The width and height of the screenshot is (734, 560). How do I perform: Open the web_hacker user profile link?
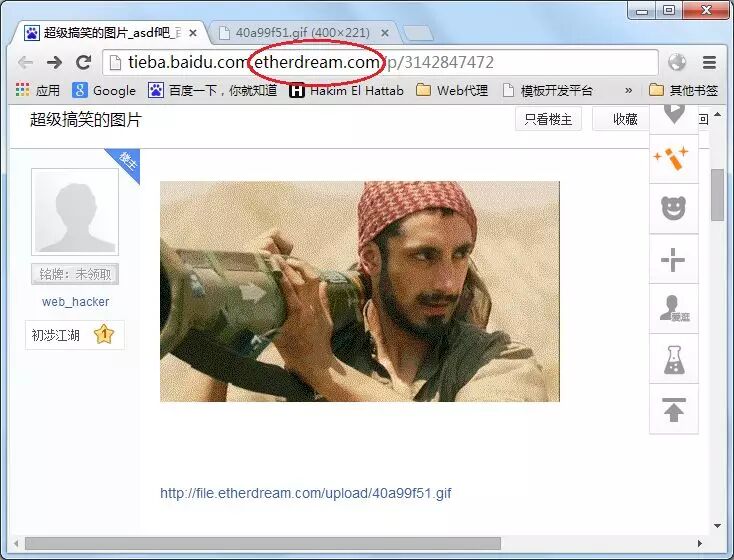(75, 302)
